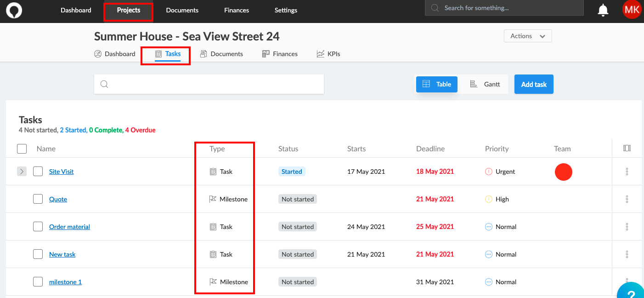
Task: Open the milestone 1 link
Action: pos(66,282)
